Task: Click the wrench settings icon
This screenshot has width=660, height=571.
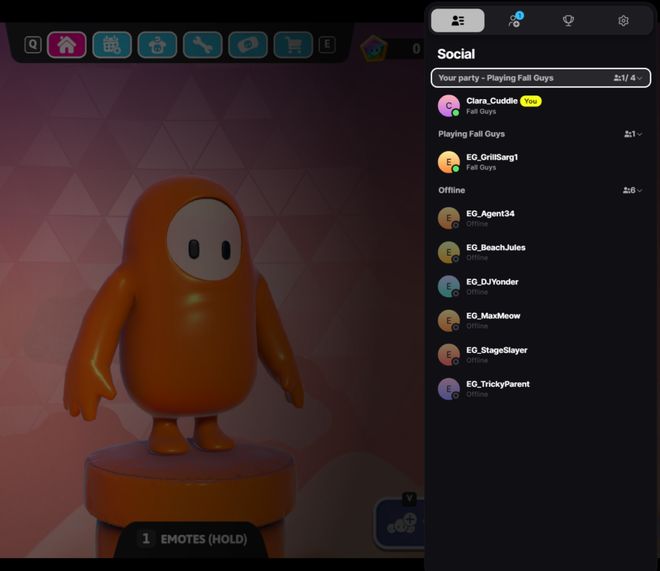Action: click(x=202, y=45)
